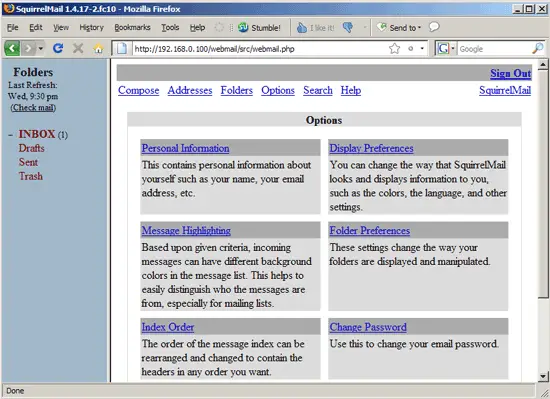Image resolution: width=550 pixels, height=399 pixels.
Task: Click the page scrollbar down arrow
Action: 543,377
